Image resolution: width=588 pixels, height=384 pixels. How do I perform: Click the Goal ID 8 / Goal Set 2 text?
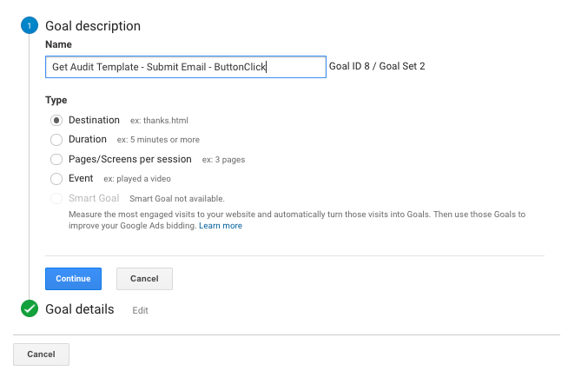pos(377,66)
